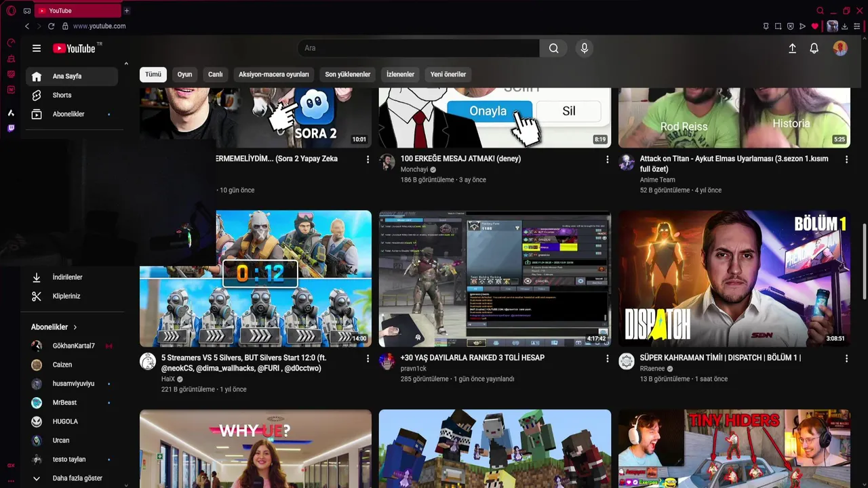
Task: Open more options for 5 Streamers VS 5 Silvers
Action: coord(368,358)
